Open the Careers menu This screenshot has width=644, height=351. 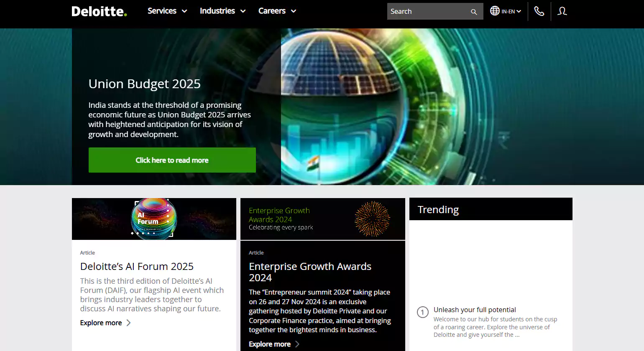pyautogui.click(x=271, y=11)
